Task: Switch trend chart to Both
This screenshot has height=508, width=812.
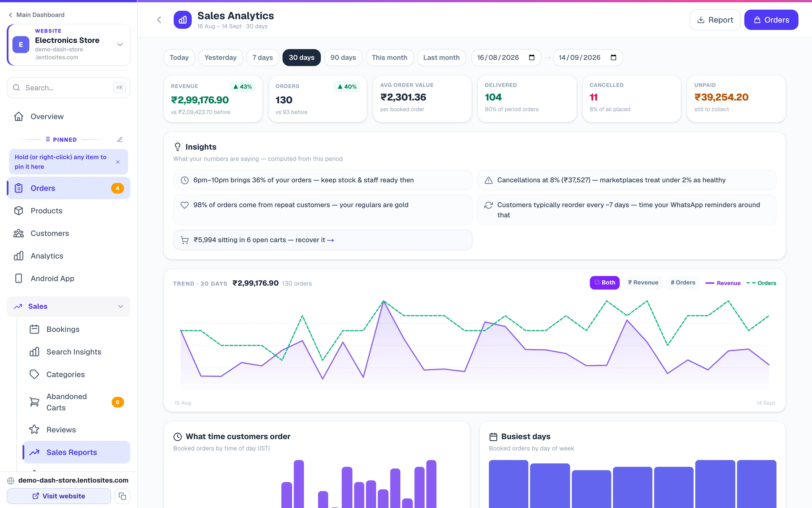Action: coord(605,283)
